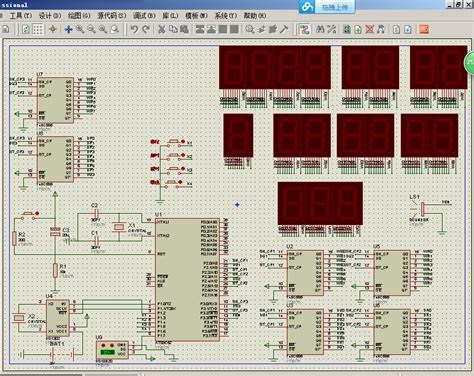The height and width of the screenshot is (376, 474).
Task: Run the Electrical Rule Check
Action: pyautogui.click(x=408, y=29)
